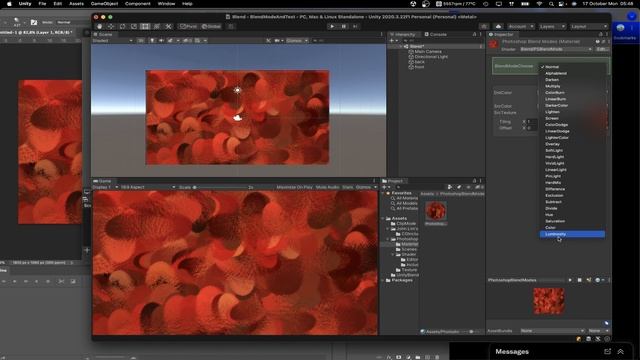Screen dimensions: 640x360
Task: Select Scenes folder in Project tree
Action: click(406, 249)
